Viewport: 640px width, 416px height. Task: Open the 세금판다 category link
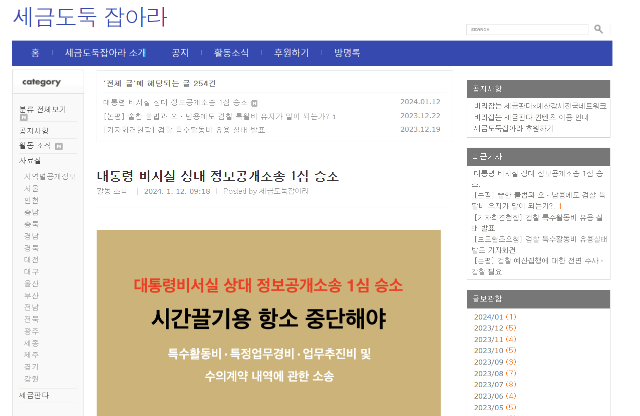pos(34,395)
